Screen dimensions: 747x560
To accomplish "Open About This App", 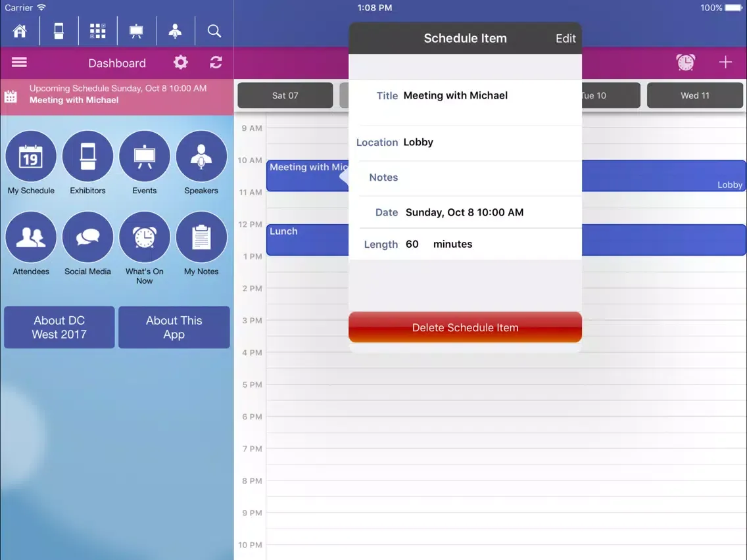I will point(174,327).
